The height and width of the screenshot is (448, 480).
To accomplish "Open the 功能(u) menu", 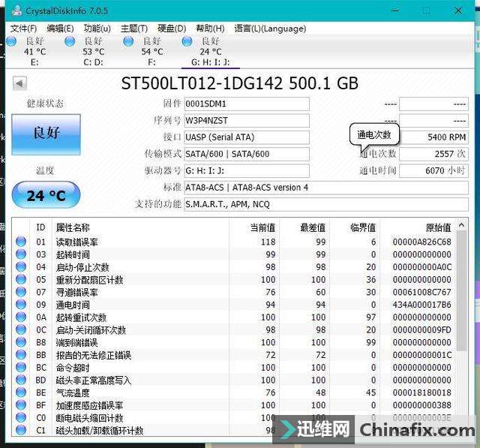I will pos(97,29).
